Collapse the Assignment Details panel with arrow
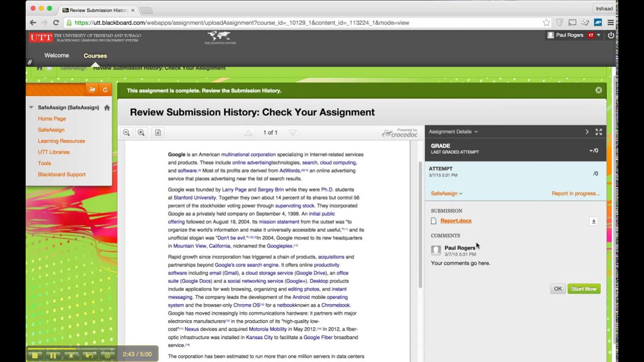The image size is (644, 362). (x=587, y=132)
